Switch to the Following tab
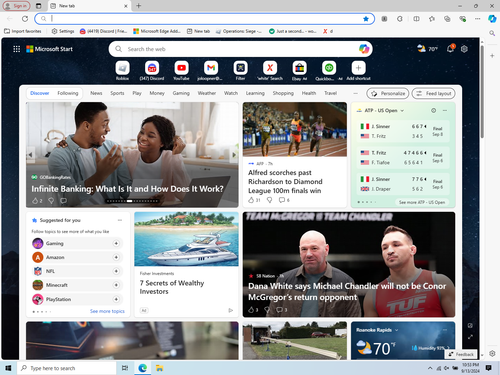The width and height of the screenshot is (500, 375). (x=68, y=93)
